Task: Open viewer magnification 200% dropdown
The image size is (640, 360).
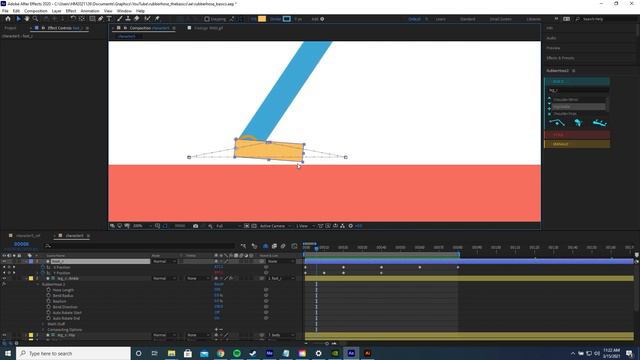Action: pyautogui.click(x=142, y=226)
